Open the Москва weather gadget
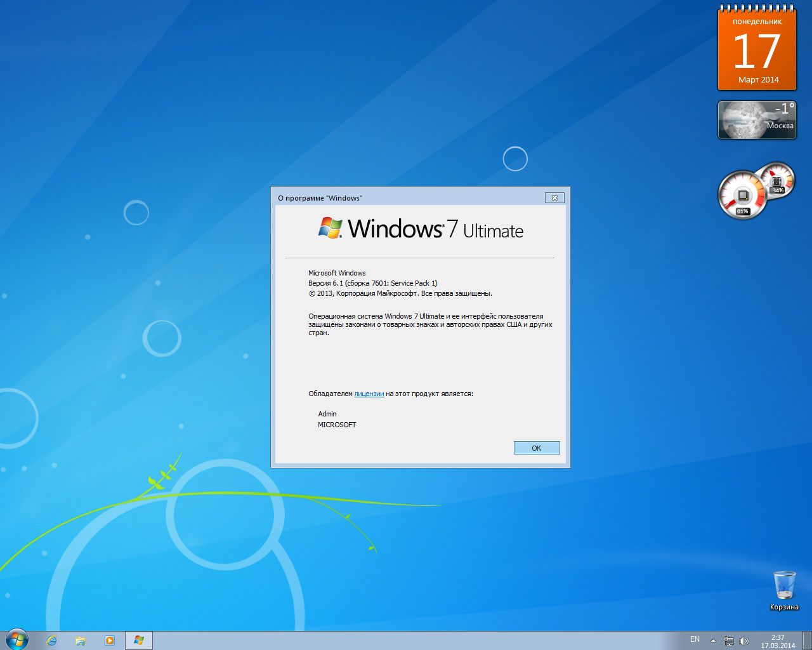Screen dimensions: 812x650 point(757,119)
